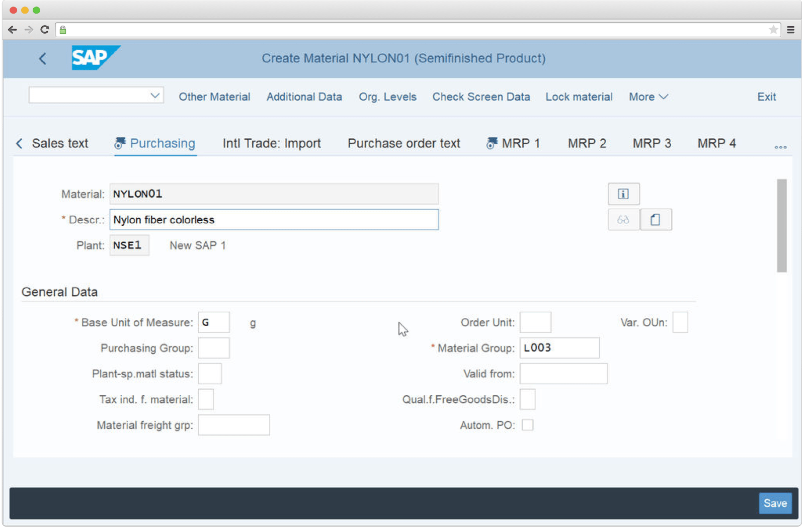Open the material information icon button

[623, 194]
